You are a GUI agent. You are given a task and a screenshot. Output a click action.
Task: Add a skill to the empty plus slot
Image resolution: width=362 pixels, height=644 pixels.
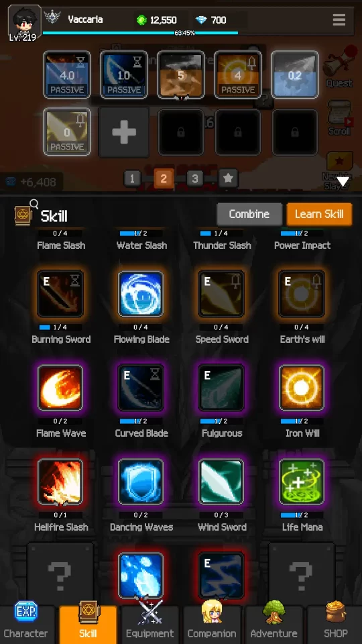click(124, 132)
